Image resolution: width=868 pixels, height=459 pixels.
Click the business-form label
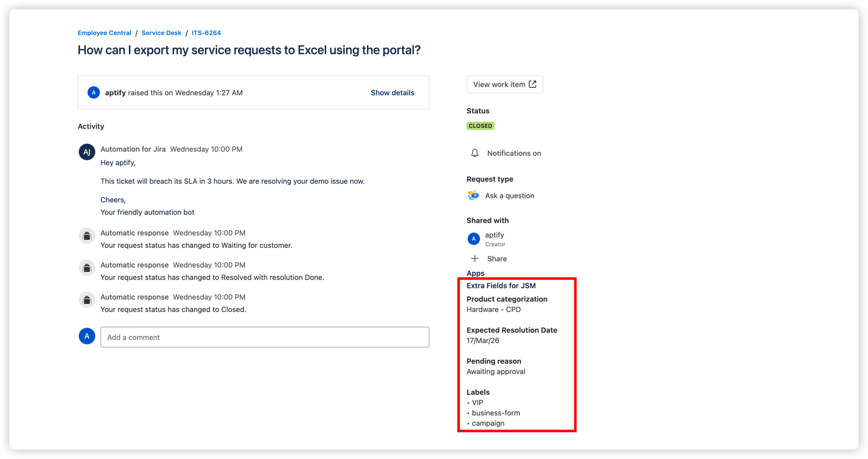(x=496, y=413)
